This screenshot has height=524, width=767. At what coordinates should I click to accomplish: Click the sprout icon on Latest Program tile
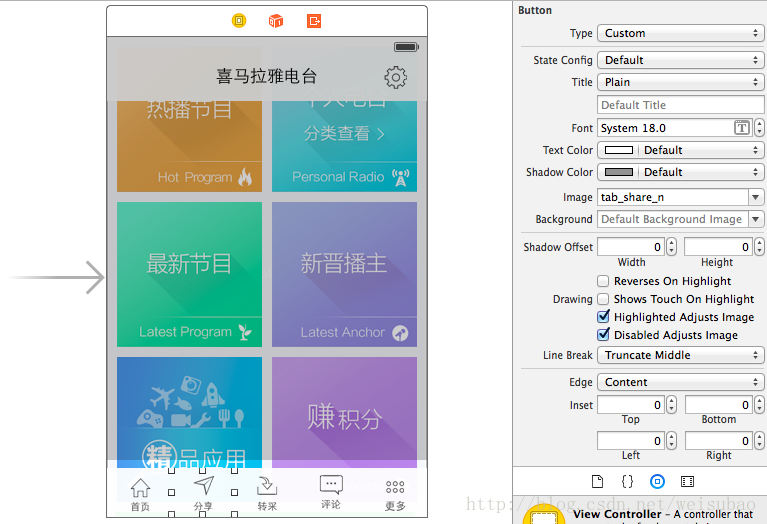click(x=245, y=332)
